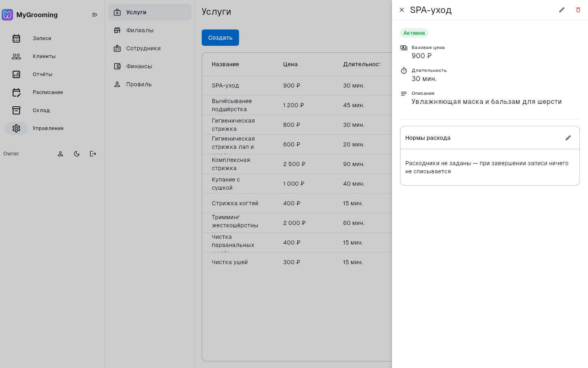Open the Финансы tab
The width and height of the screenshot is (588, 368).
click(x=150, y=66)
